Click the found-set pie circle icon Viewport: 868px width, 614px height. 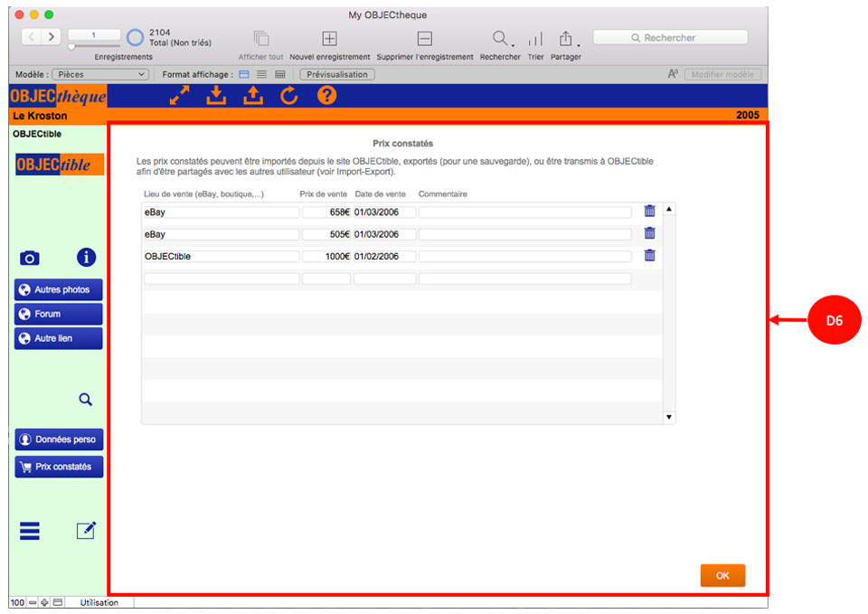pyautogui.click(x=135, y=38)
